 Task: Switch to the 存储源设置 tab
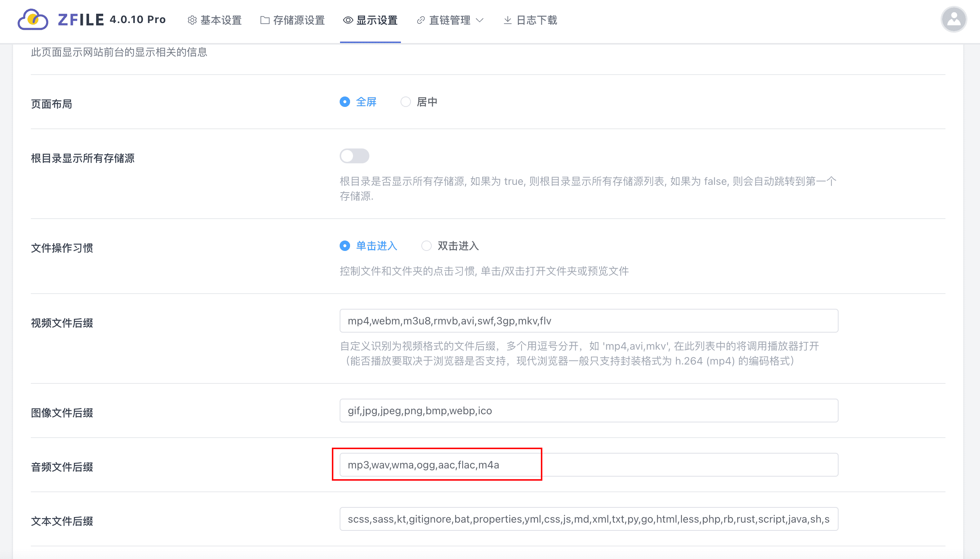tap(299, 20)
